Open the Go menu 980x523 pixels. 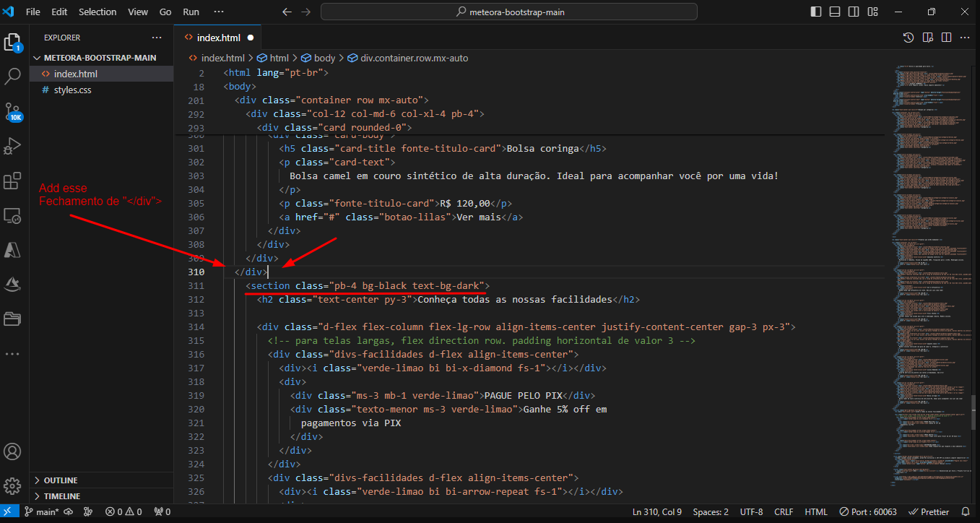click(165, 12)
